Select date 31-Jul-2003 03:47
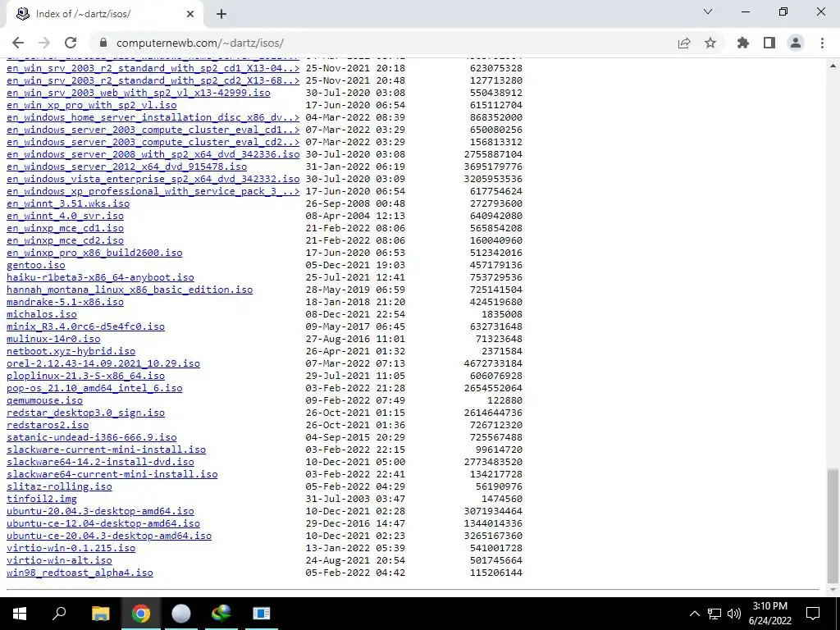 356,500
